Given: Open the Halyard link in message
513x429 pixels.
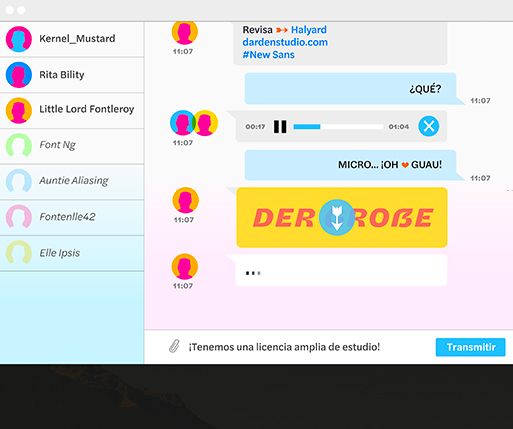Looking at the screenshot, I should pos(309,30).
